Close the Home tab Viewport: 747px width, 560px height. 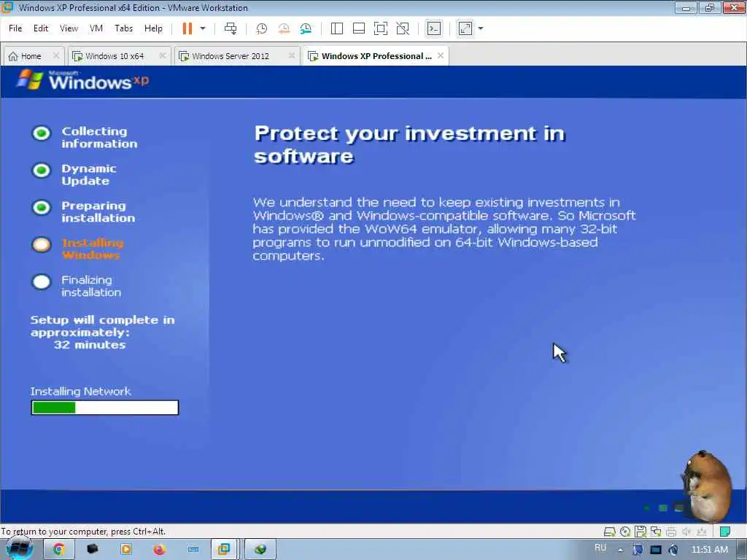point(55,55)
